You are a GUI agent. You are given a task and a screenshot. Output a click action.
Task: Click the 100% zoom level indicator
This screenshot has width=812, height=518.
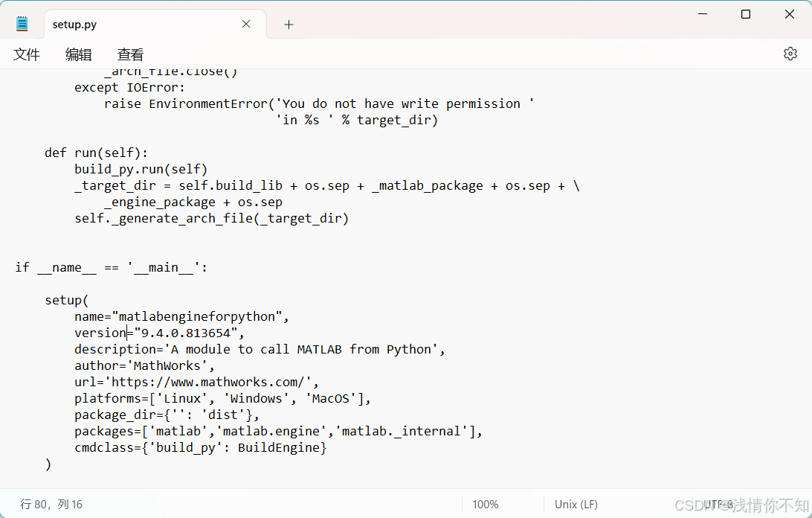pyautogui.click(x=485, y=504)
